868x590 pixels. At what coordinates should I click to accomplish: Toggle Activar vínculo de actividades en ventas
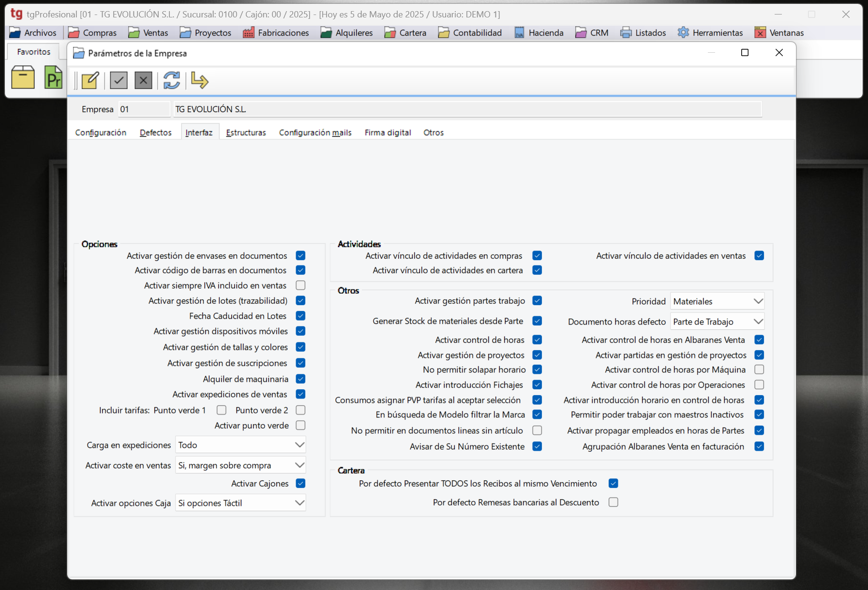click(759, 255)
